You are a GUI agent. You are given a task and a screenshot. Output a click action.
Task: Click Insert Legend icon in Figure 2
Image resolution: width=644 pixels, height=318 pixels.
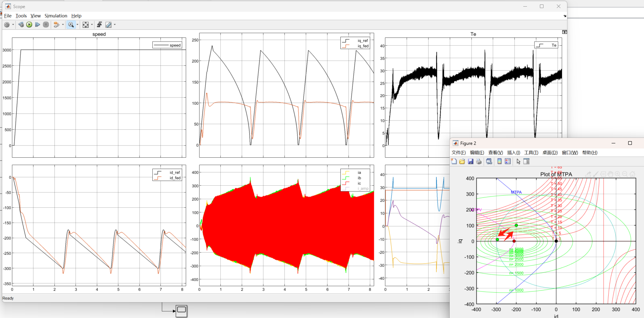tap(508, 161)
